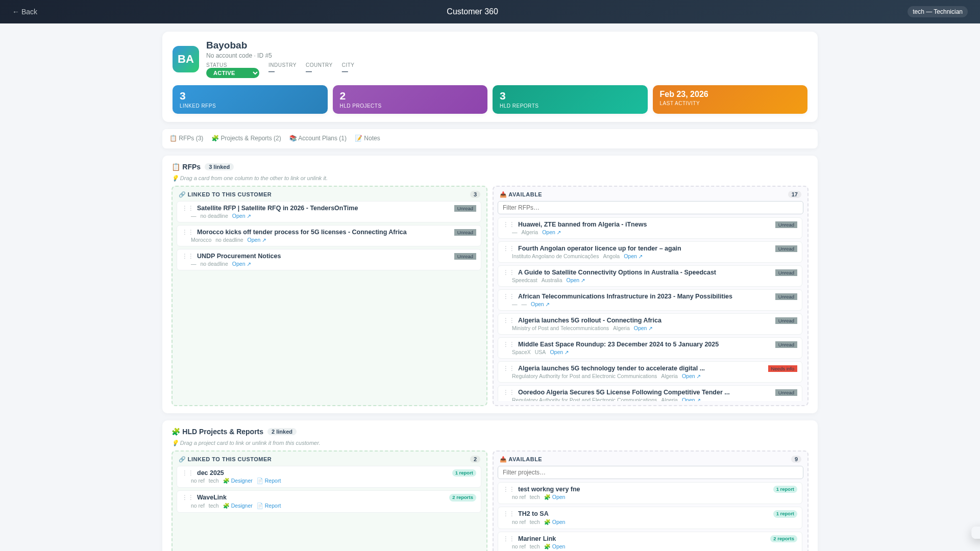
Task: Click the 2 reports badge on WaveLink
Action: 462,498
